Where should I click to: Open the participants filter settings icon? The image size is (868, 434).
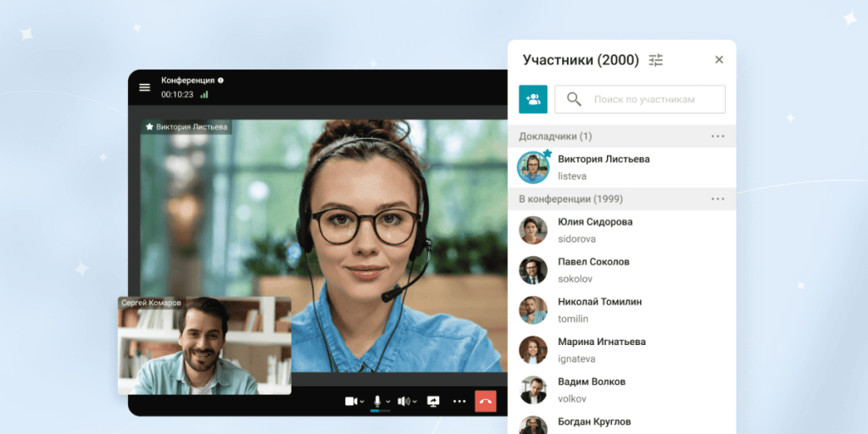coord(656,60)
